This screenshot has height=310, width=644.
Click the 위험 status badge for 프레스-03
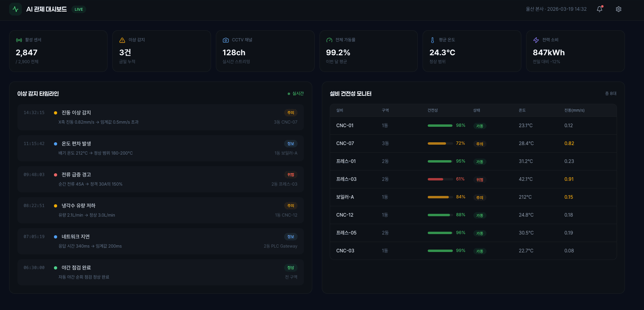coord(480,180)
